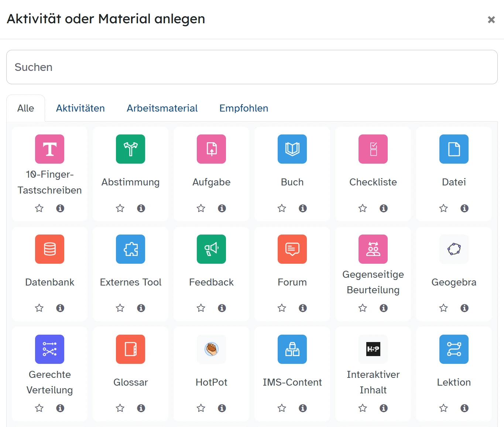Select the Externes Tool puzzle icon
This screenshot has height=427, width=504.
[130, 249]
